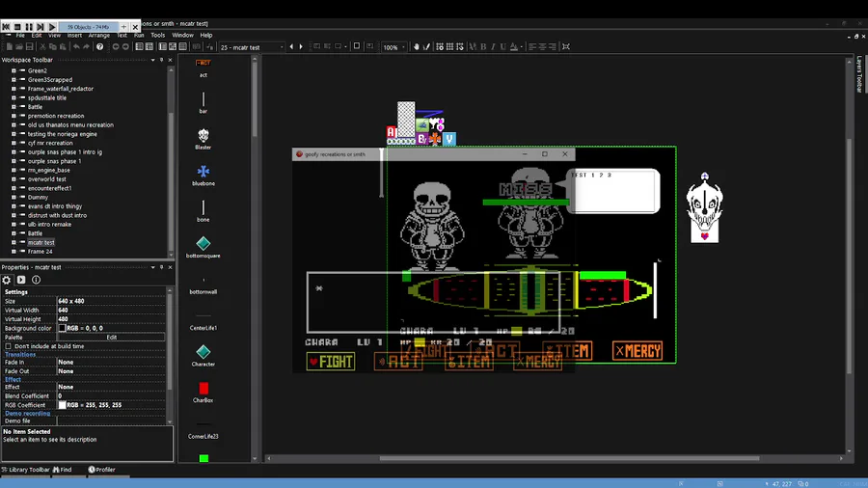Click the Virtual Width value field

click(111, 311)
